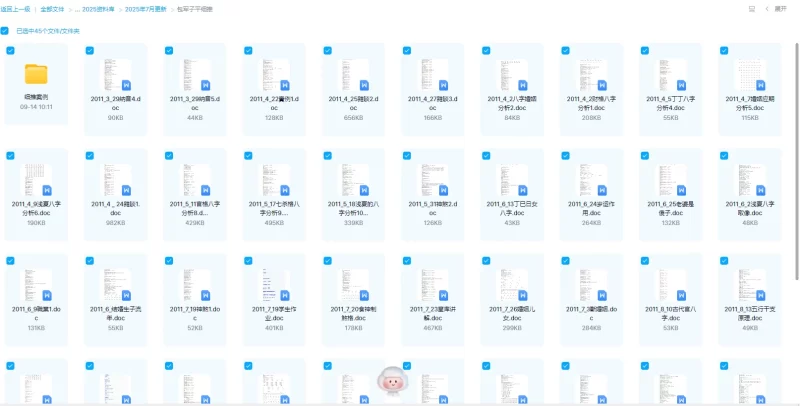Click the view mode icon beside 展开
Screen dimensions: 800x406
coord(751,8)
